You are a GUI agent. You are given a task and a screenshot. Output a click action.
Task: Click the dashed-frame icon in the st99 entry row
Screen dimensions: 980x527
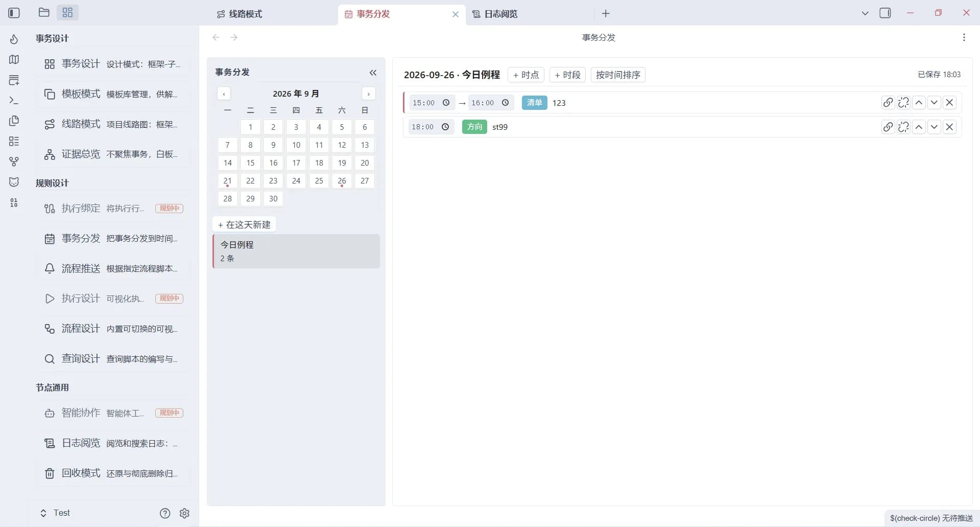pyautogui.click(x=903, y=127)
